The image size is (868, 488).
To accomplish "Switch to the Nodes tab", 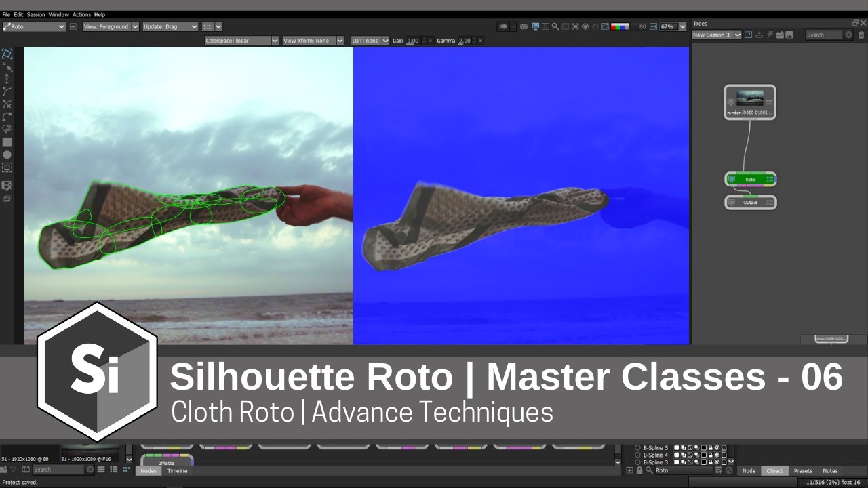I will point(149,471).
